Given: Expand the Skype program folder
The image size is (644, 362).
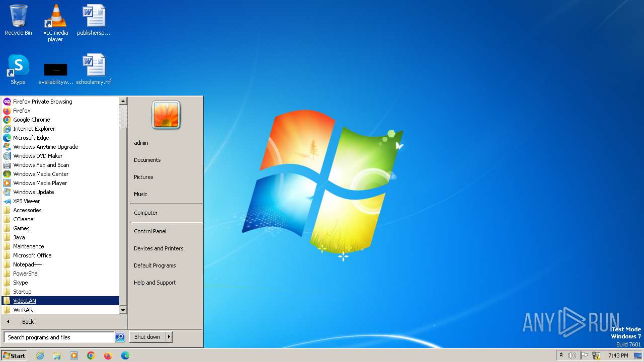Looking at the screenshot, I should [60, 283].
